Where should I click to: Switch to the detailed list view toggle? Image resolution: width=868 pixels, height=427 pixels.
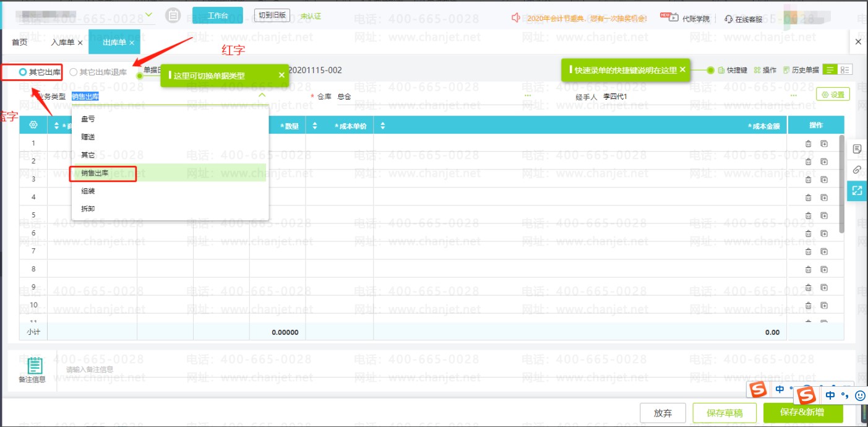click(846, 70)
